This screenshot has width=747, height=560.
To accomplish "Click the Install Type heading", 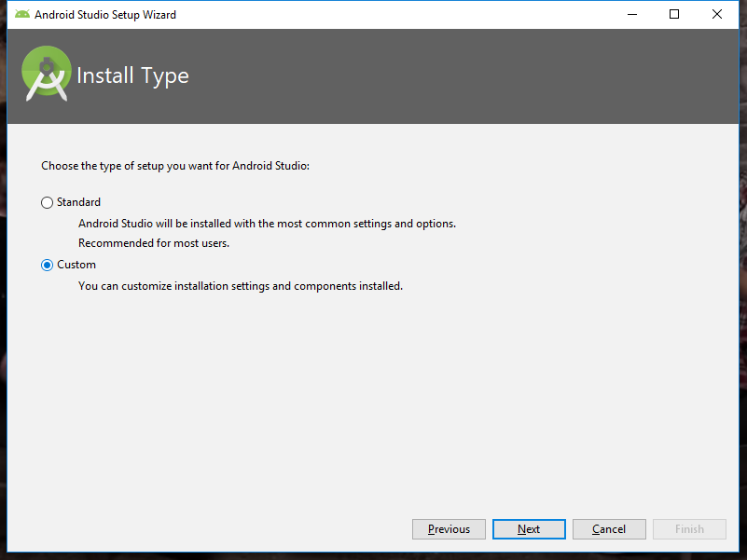I will tap(132, 75).
